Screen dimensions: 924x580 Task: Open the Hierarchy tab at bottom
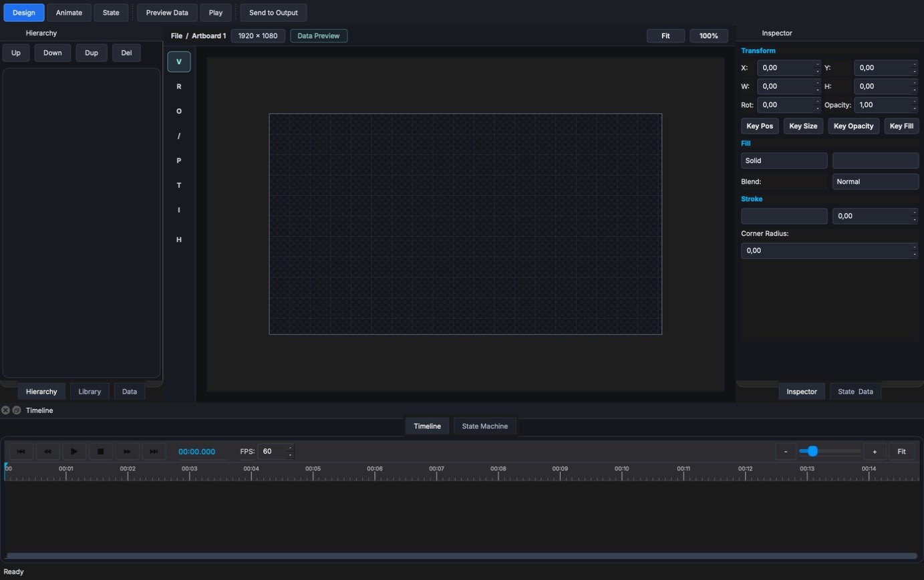41,392
